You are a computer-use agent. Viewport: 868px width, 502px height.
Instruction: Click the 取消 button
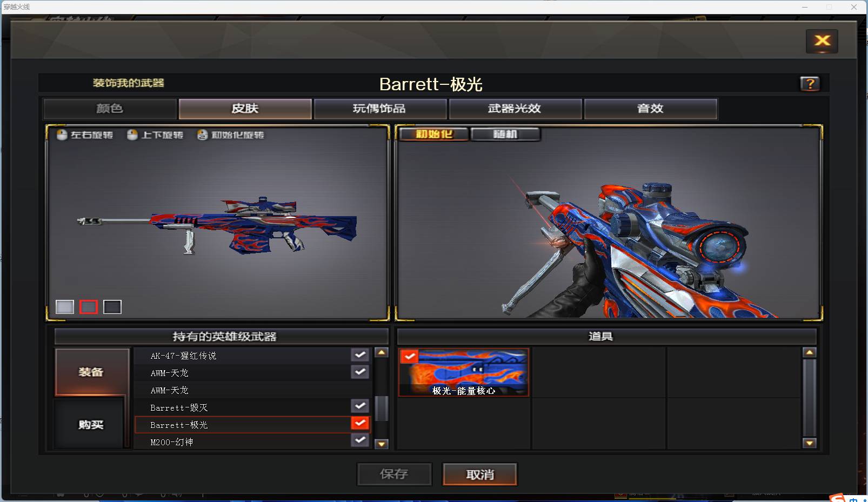(x=480, y=474)
